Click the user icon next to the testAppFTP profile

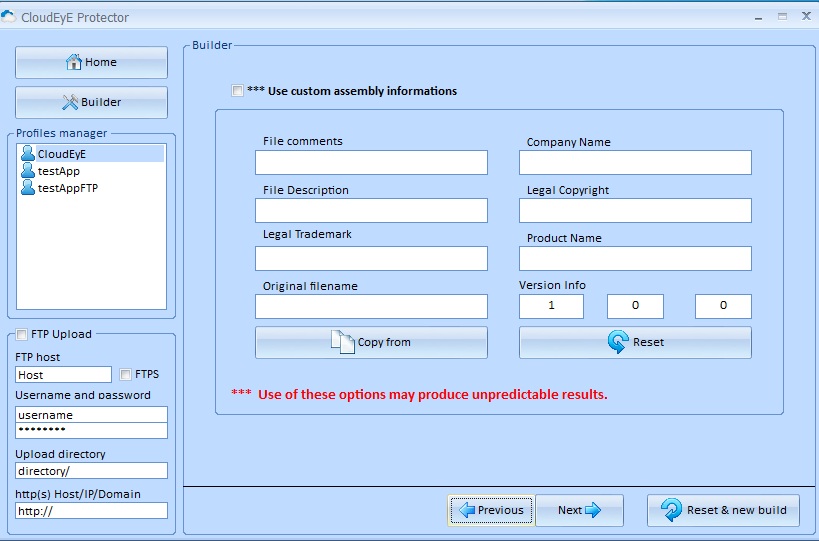point(28,187)
